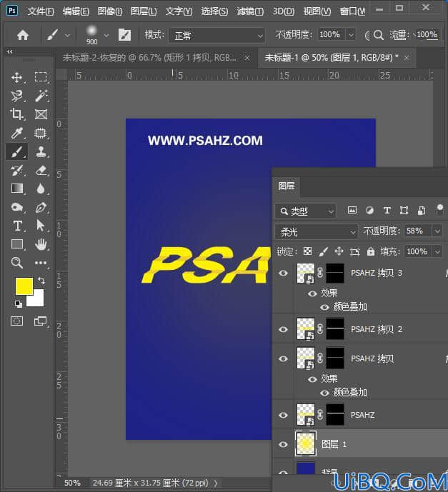The height and width of the screenshot is (492, 448).
Task: Change the screen mode
Action: [41, 321]
